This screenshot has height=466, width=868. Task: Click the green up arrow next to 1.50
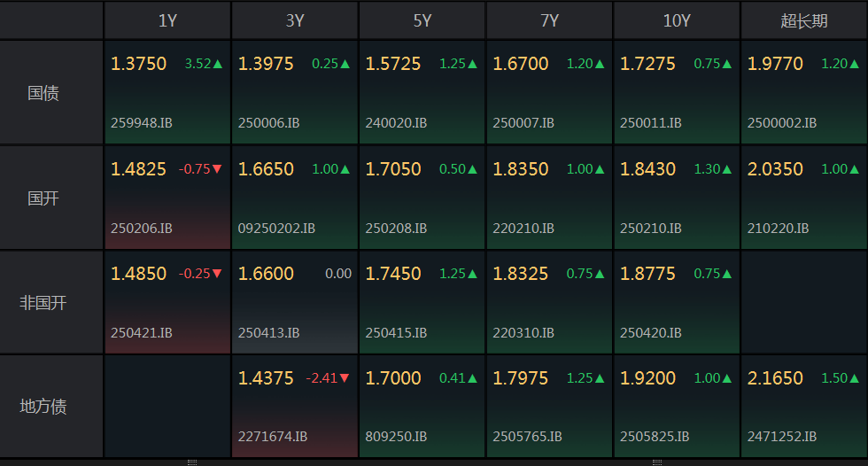tap(854, 378)
